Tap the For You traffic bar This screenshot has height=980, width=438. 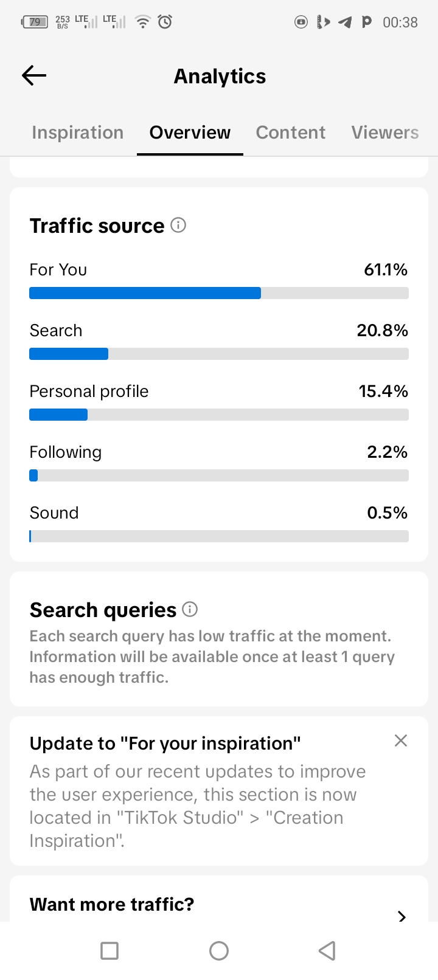point(219,293)
